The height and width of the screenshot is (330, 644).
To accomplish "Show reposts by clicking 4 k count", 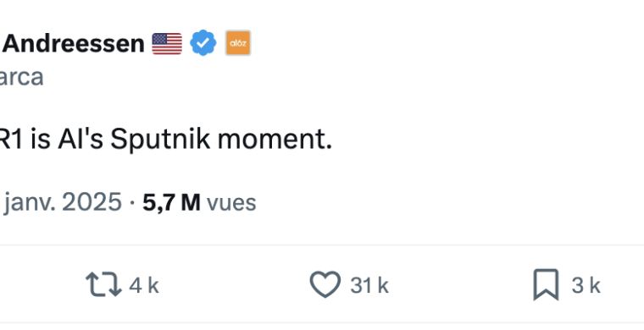I will click(x=144, y=285).
